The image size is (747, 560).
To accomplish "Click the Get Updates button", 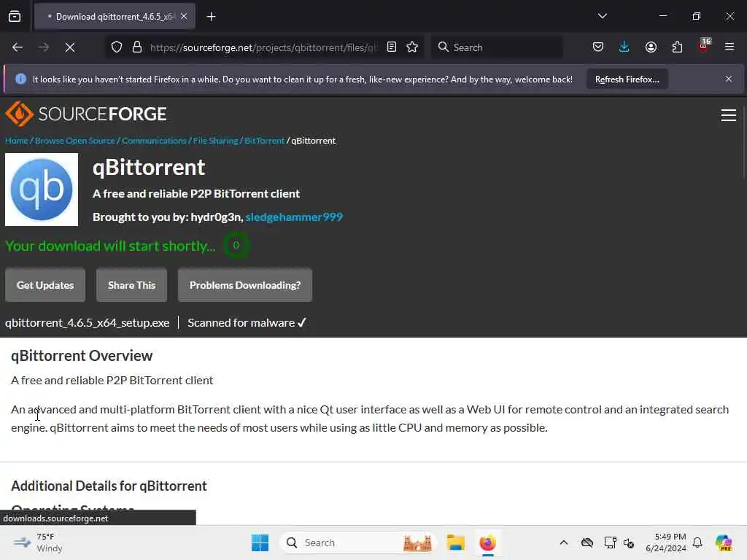I will tap(45, 285).
